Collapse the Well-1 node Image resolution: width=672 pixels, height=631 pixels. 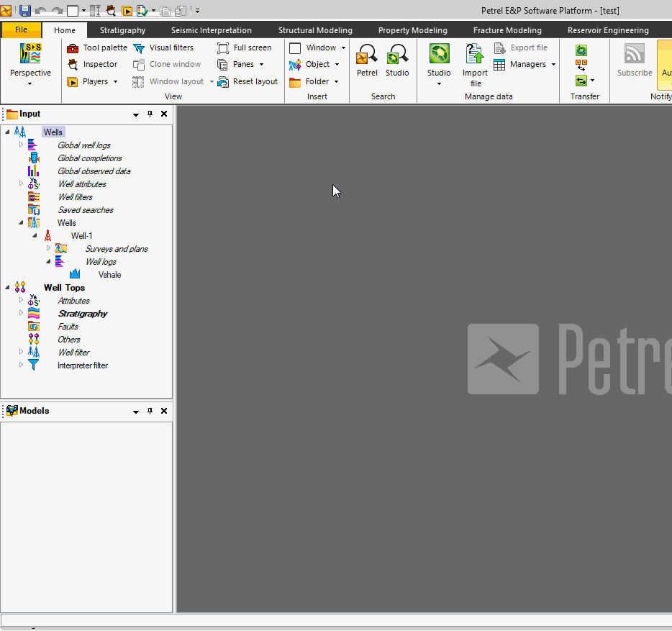pos(35,236)
